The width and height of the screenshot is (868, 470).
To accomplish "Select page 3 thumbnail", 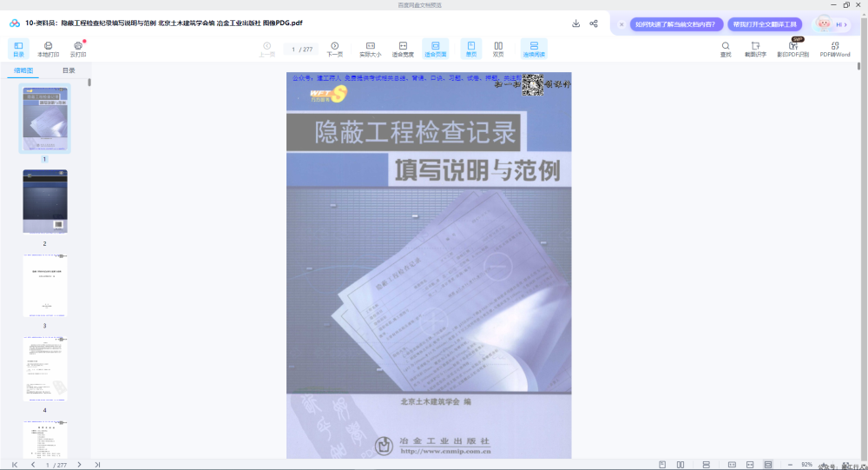I will [x=45, y=286].
